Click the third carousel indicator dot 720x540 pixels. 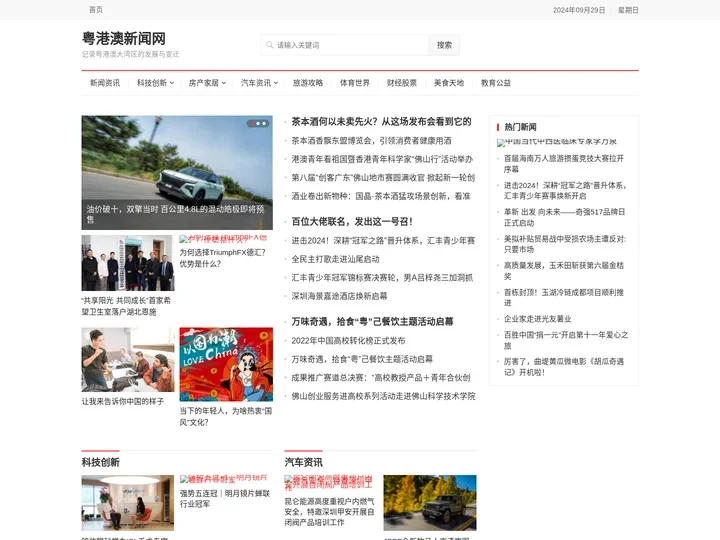(264, 124)
